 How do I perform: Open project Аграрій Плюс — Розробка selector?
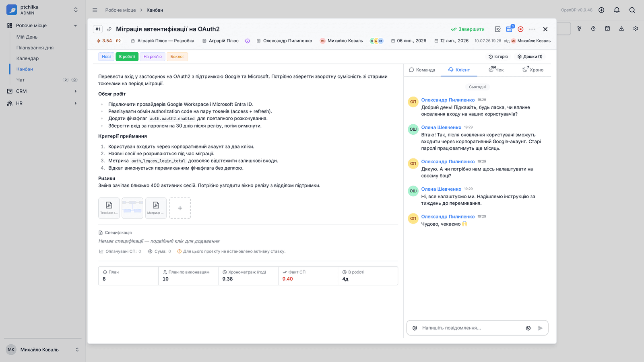[x=162, y=41]
